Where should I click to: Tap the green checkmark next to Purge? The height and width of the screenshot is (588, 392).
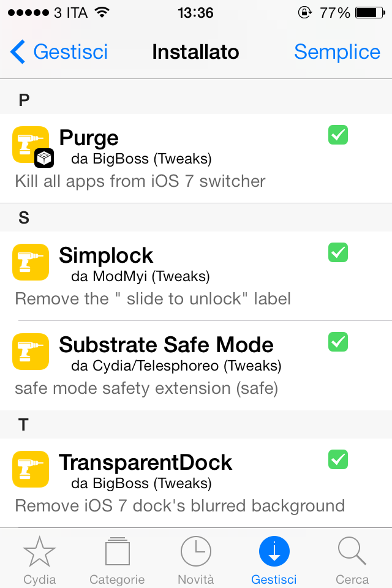pyautogui.click(x=338, y=135)
